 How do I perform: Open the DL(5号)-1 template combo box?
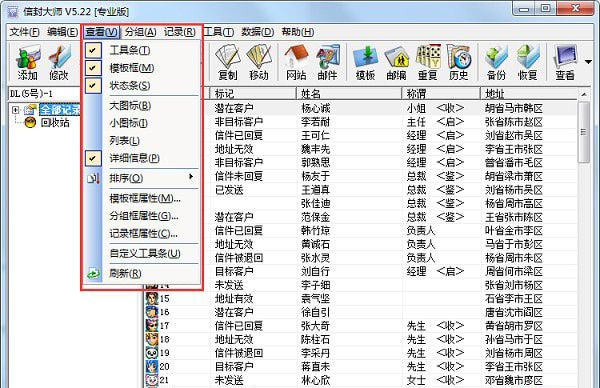click(45, 94)
